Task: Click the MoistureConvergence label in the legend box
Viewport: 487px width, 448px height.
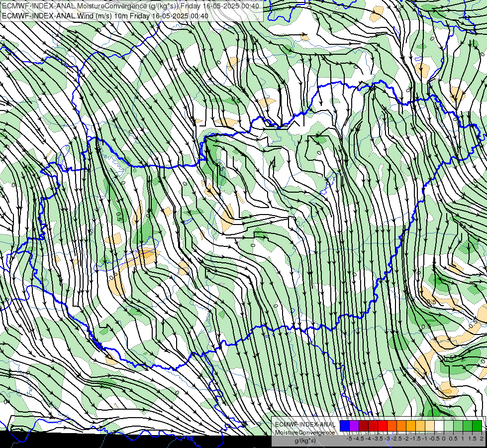Action: (305, 433)
